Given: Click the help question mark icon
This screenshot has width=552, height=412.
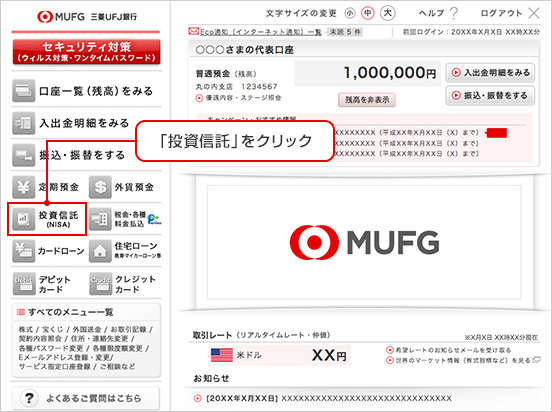Looking at the screenshot, I should click(454, 13).
